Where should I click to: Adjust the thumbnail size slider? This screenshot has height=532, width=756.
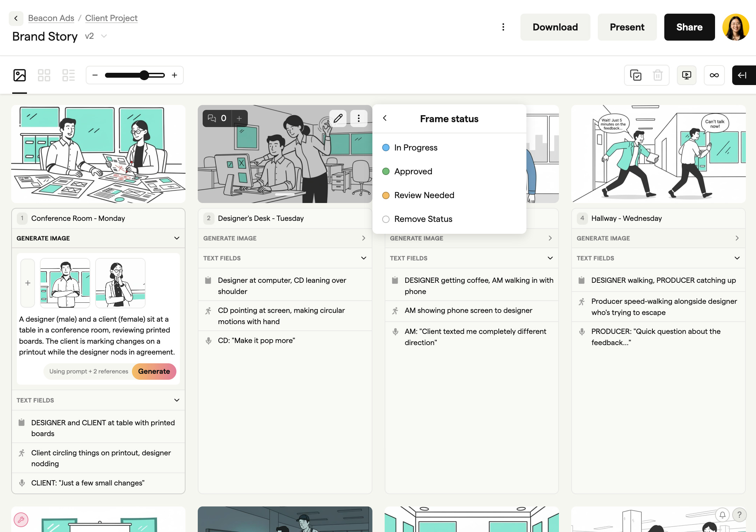point(144,75)
